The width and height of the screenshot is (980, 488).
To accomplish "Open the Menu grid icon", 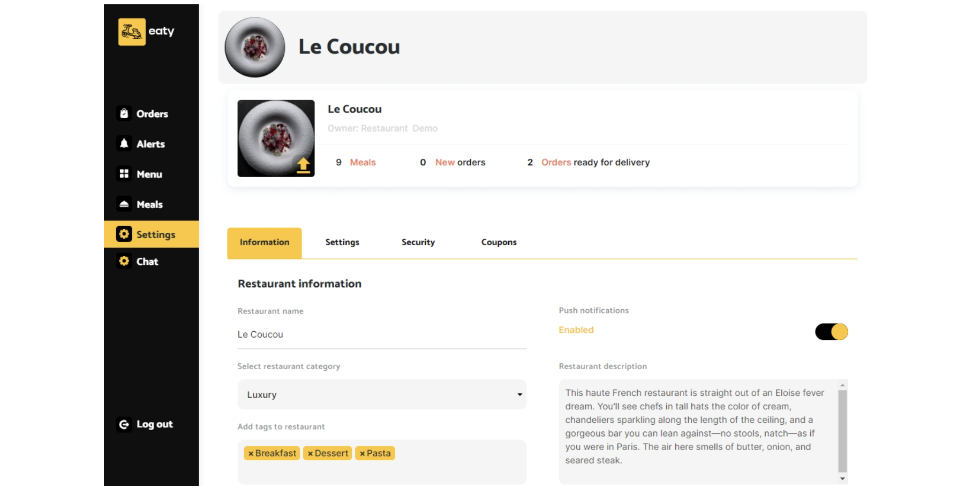I will point(124,174).
